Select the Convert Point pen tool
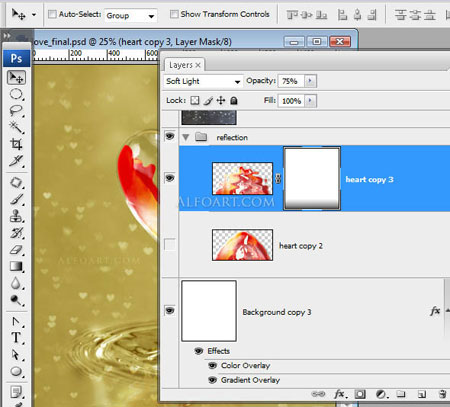Image resolution: width=450 pixels, height=407 pixels. (16, 322)
